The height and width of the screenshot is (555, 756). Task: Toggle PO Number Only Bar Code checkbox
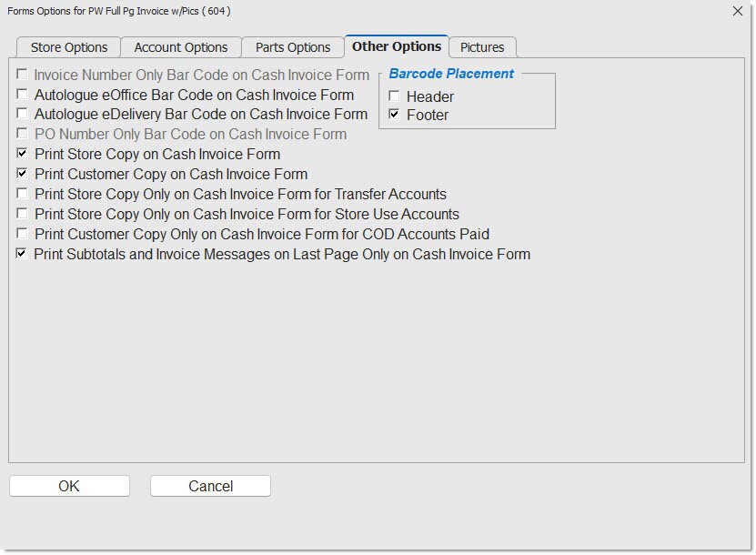pyautogui.click(x=22, y=135)
